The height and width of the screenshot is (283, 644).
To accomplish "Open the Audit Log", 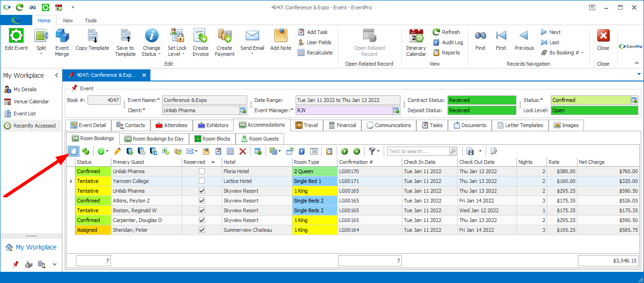I will click(x=448, y=42).
